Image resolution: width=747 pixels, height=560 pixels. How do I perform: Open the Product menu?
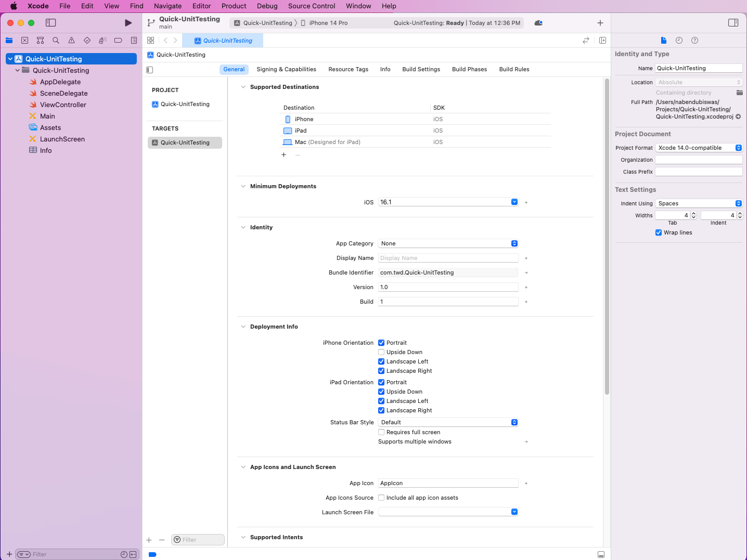pyautogui.click(x=234, y=6)
